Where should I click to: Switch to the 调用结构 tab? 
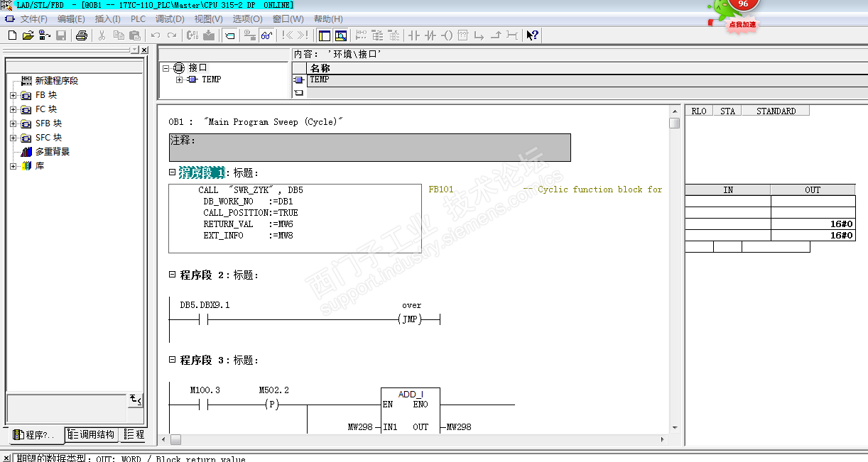(x=92, y=434)
